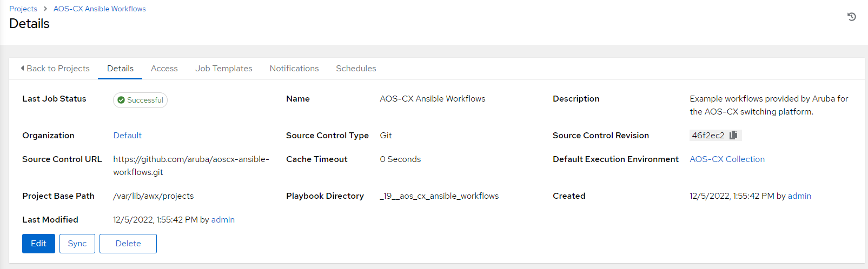
Task: Open the activity history icon
Action: click(851, 17)
